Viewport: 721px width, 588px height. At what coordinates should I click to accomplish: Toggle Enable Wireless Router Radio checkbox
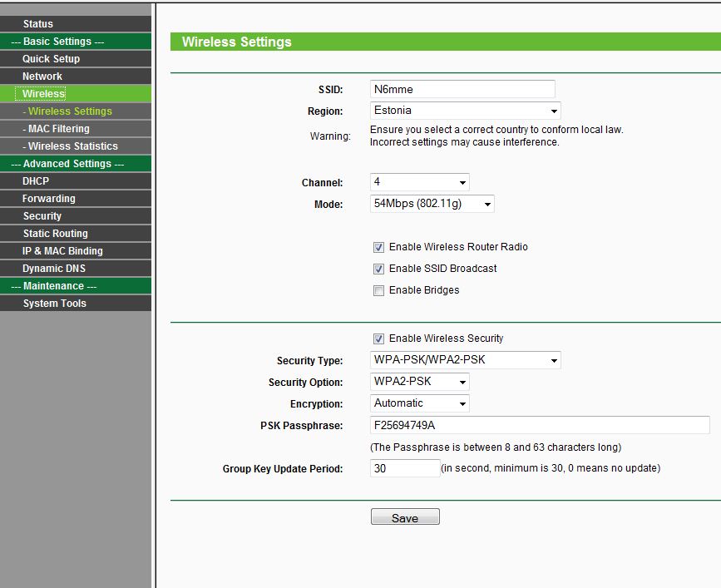click(x=378, y=247)
